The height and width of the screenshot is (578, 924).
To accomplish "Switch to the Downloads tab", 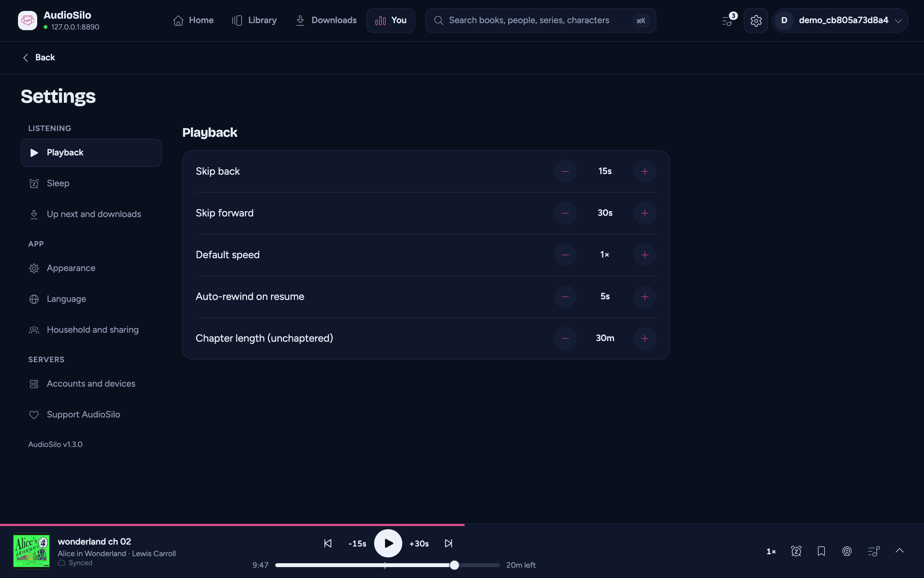I will (327, 21).
